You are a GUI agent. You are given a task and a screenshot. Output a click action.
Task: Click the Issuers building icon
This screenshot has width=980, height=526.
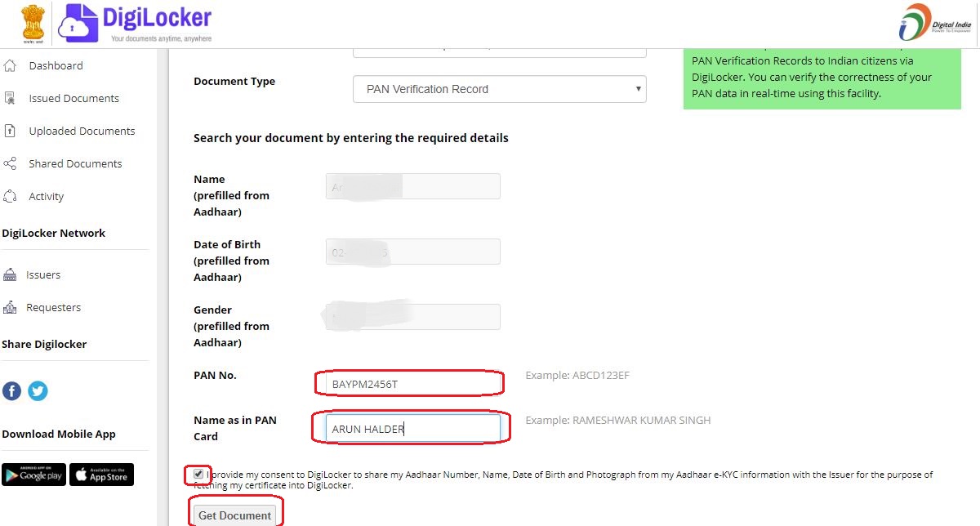coord(10,274)
